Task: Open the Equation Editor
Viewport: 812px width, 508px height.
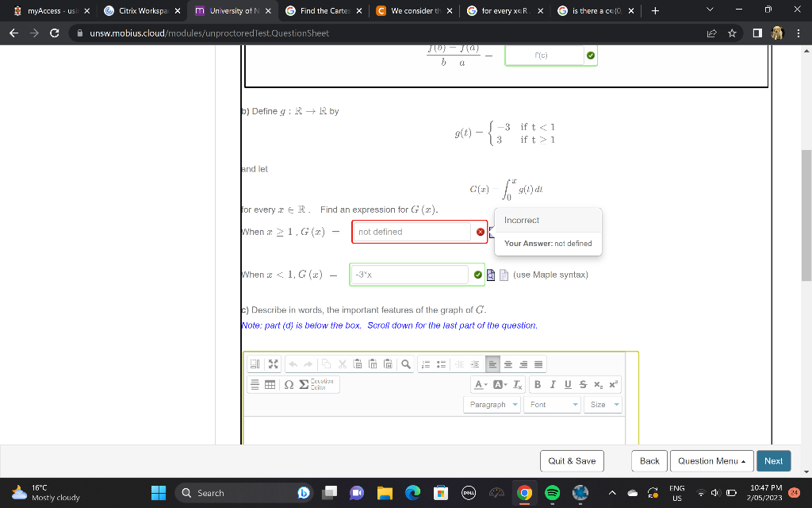Action: click(x=317, y=385)
